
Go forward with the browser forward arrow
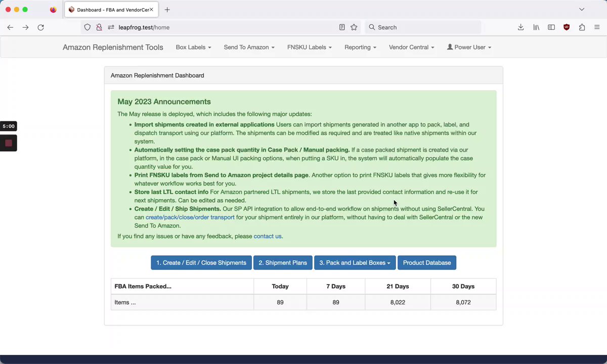[25, 27]
